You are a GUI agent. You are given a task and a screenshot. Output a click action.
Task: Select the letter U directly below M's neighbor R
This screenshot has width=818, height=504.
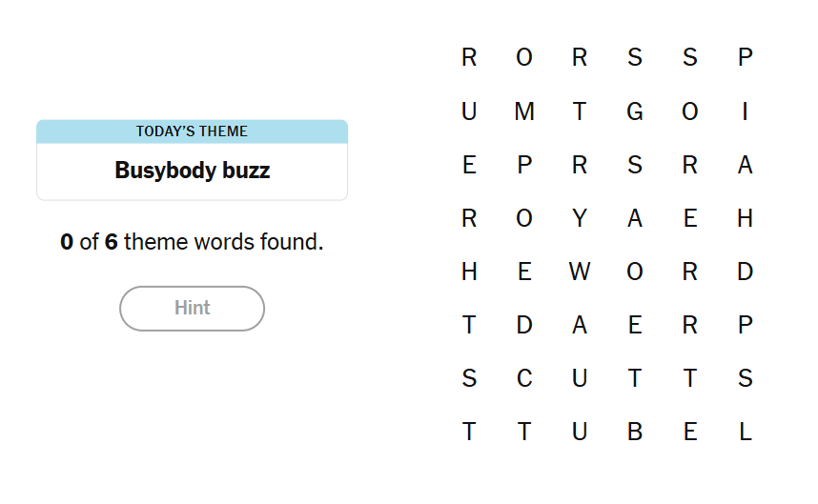[469, 112]
